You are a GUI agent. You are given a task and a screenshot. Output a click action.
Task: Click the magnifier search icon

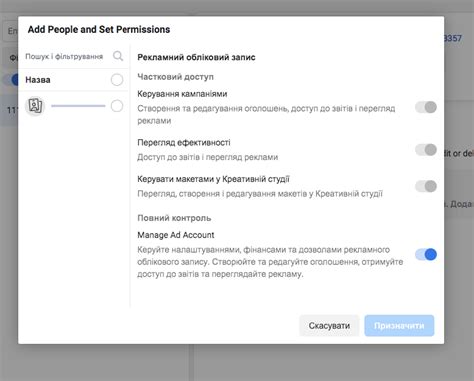118,56
